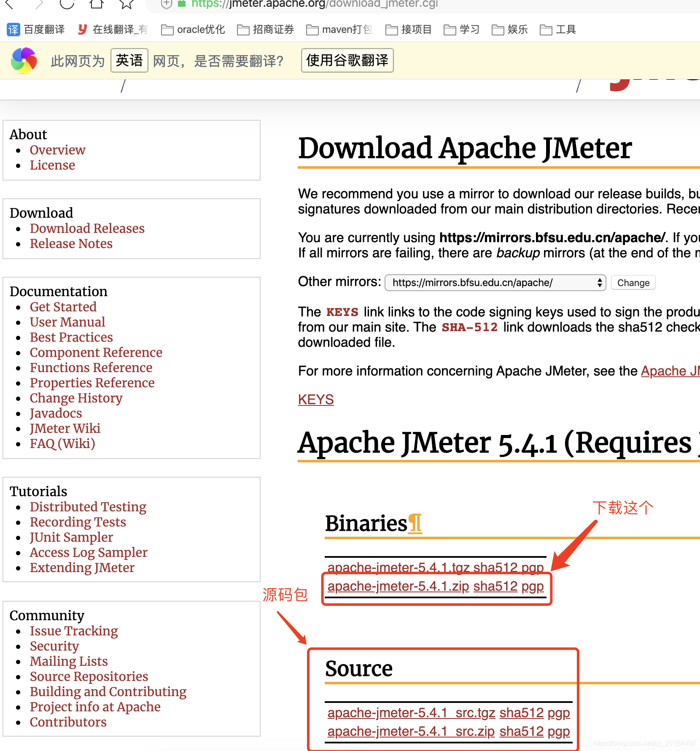
Task: Open Mailing Lists link
Action: (x=69, y=661)
